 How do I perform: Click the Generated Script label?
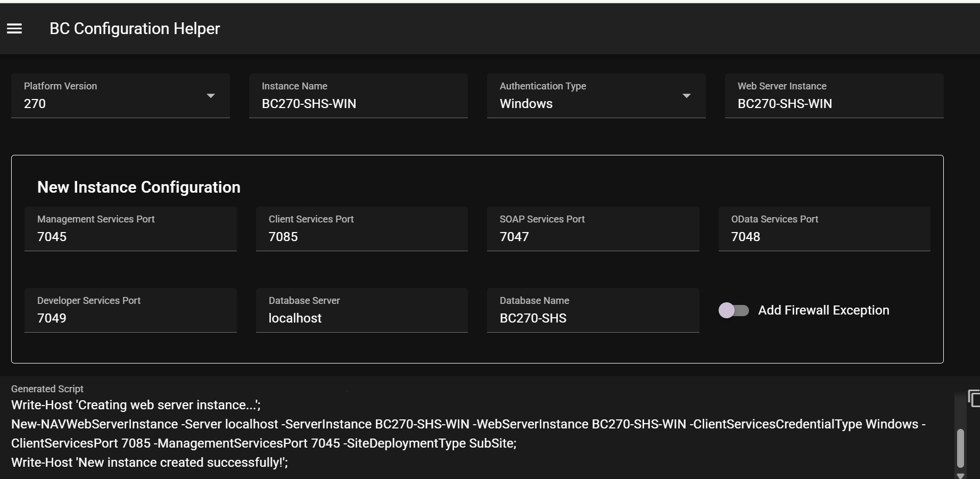(47, 389)
